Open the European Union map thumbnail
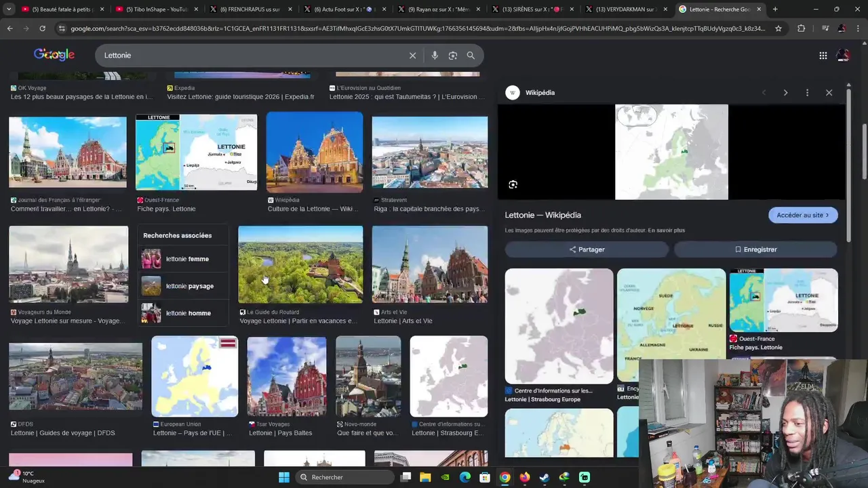Image resolution: width=868 pixels, height=488 pixels. coord(195,376)
